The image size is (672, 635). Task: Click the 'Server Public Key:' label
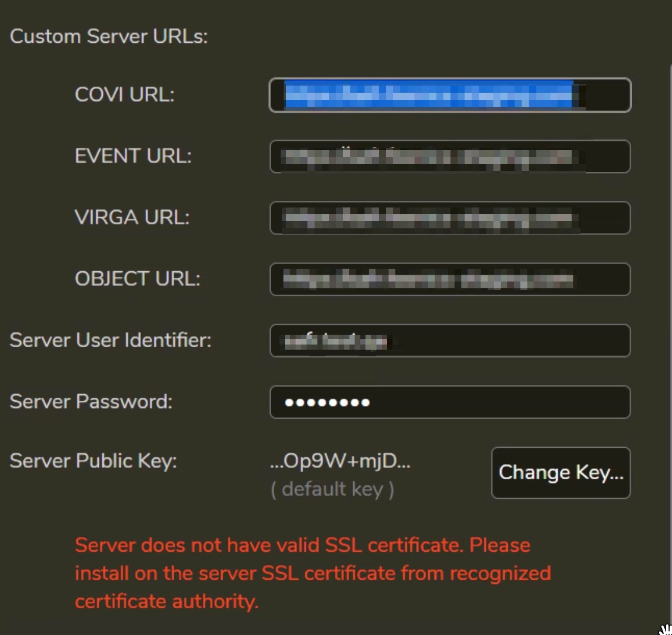click(93, 461)
